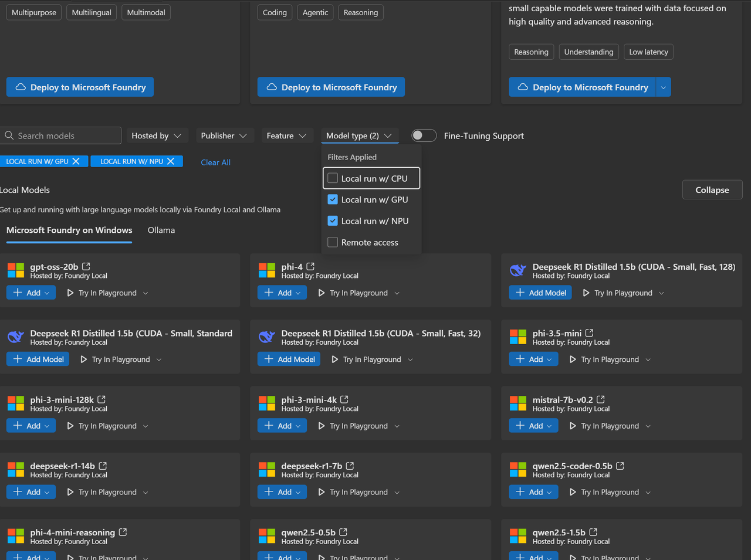Click the search magnifier icon in Search models

[9, 135]
